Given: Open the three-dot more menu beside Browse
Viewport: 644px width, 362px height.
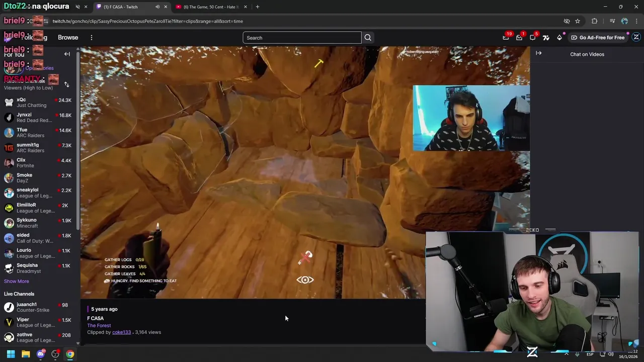Looking at the screenshot, I should [92, 38].
